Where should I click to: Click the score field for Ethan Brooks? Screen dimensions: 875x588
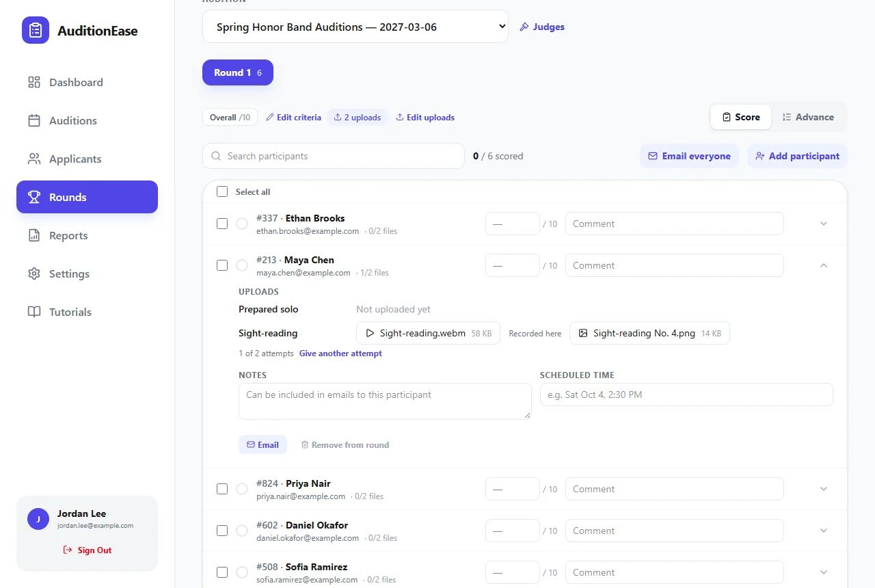click(x=513, y=224)
